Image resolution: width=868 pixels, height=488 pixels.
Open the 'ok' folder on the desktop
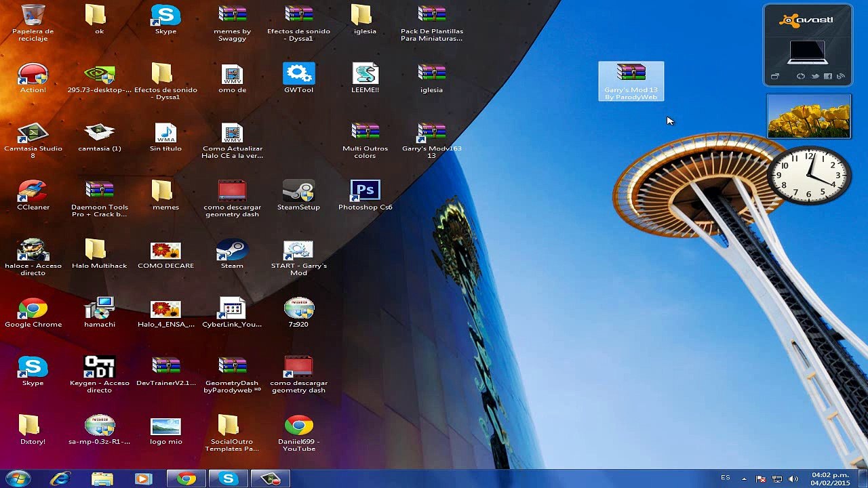coord(99,19)
